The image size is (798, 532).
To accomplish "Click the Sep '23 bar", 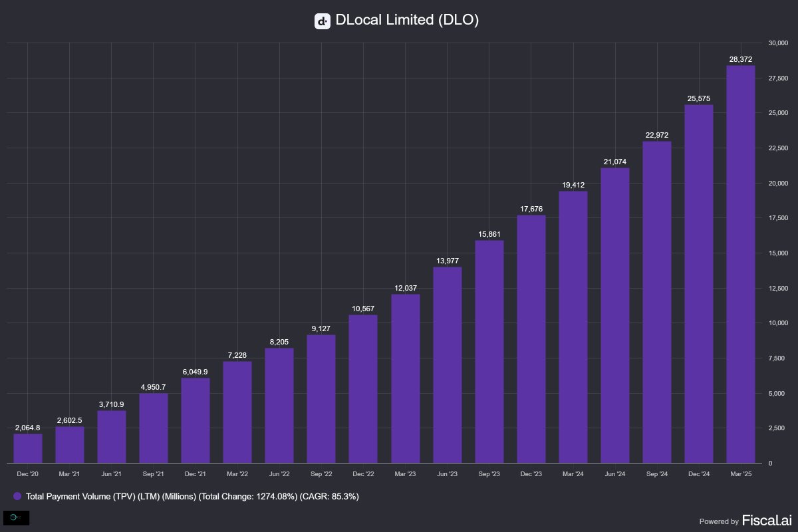I will coord(489,352).
